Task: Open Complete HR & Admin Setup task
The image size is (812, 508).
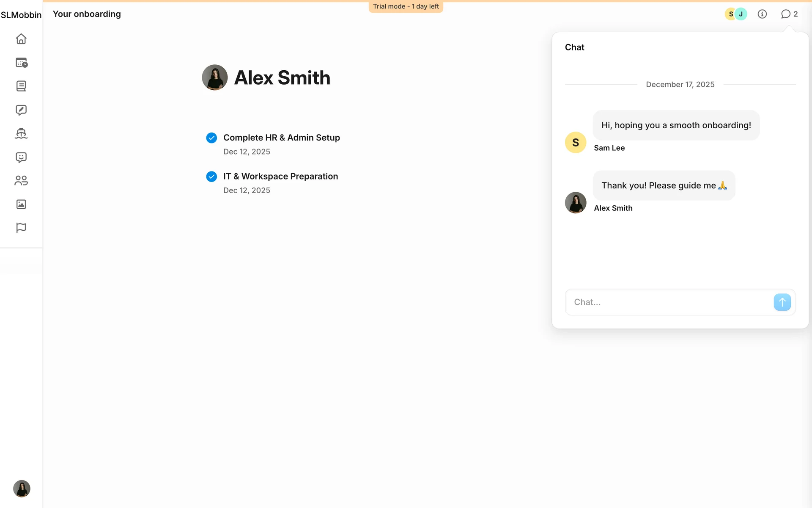Action: click(x=281, y=138)
